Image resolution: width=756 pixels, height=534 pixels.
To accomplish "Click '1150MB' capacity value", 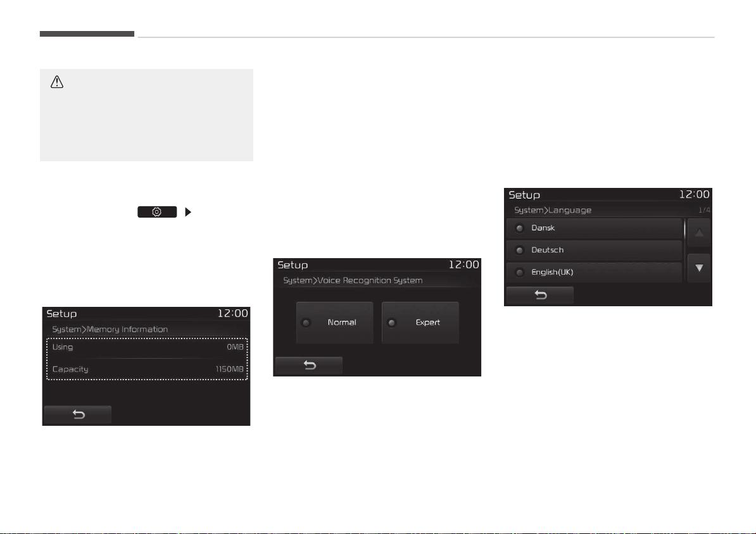I will coord(229,369).
